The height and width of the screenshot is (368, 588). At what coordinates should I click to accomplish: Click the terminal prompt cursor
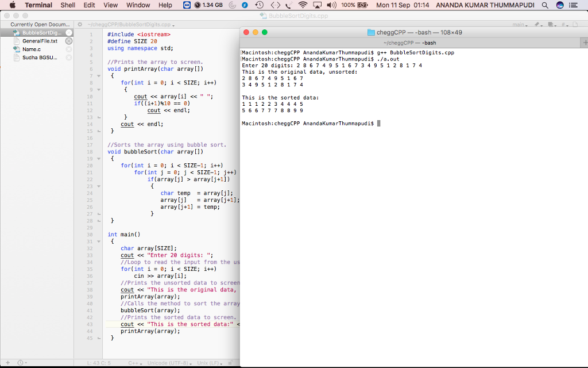click(379, 124)
